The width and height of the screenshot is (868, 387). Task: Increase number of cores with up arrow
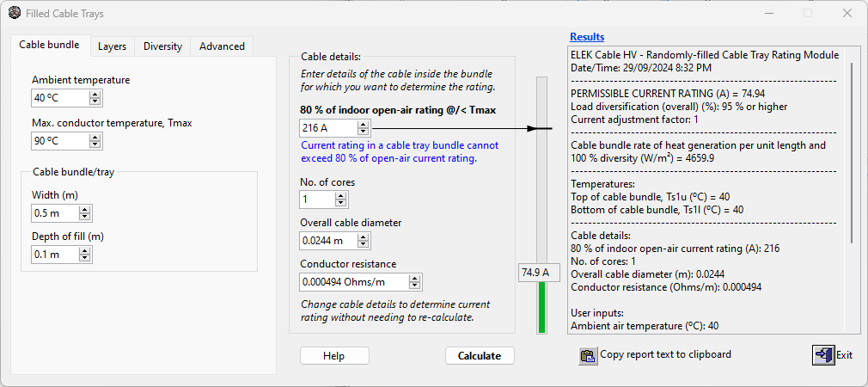pyautogui.click(x=341, y=195)
